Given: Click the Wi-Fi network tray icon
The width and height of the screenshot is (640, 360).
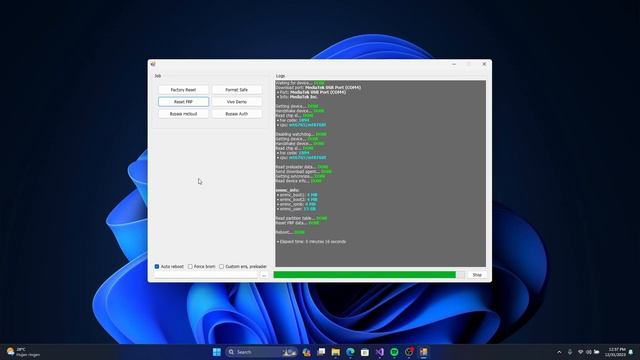Looking at the screenshot, I should [580, 352].
